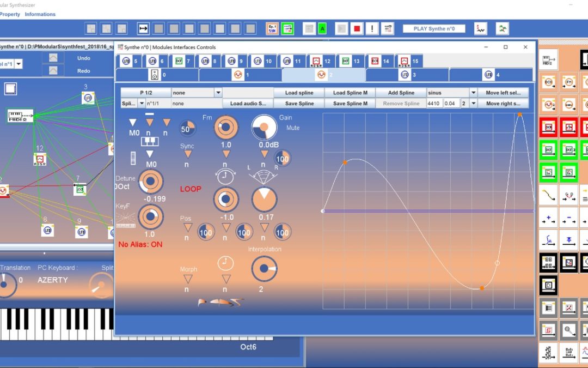Toggle the No Alias: ON setting

(x=140, y=244)
